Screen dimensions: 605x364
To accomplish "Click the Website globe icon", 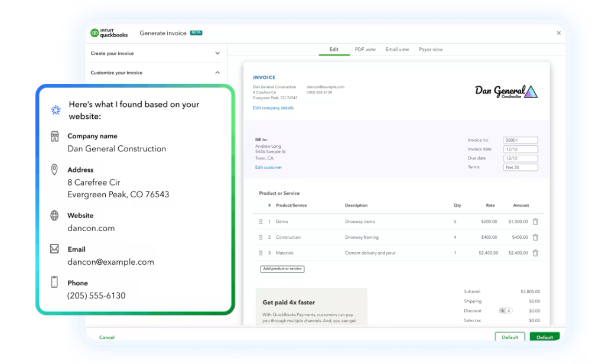I will (54, 216).
